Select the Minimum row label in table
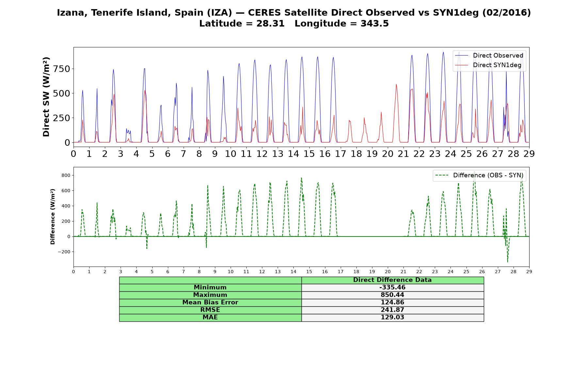Screen dimensions: 588x392 pos(210,287)
